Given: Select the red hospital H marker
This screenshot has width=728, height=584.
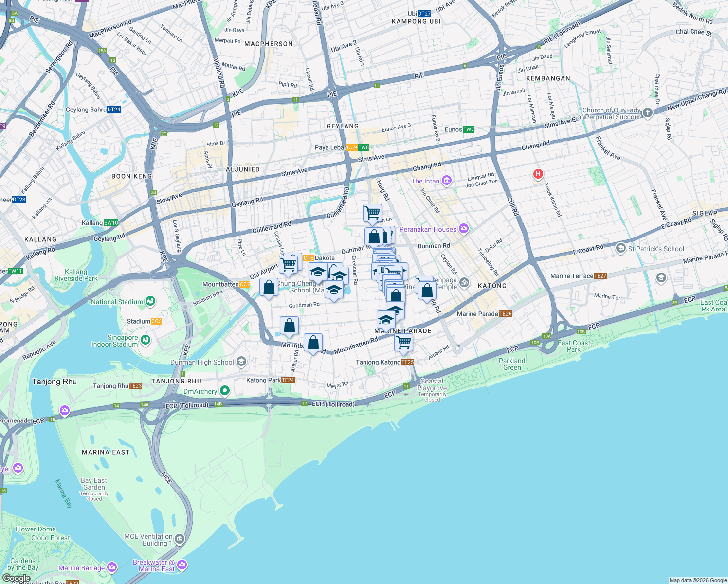Looking at the screenshot, I should click(x=538, y=174).
